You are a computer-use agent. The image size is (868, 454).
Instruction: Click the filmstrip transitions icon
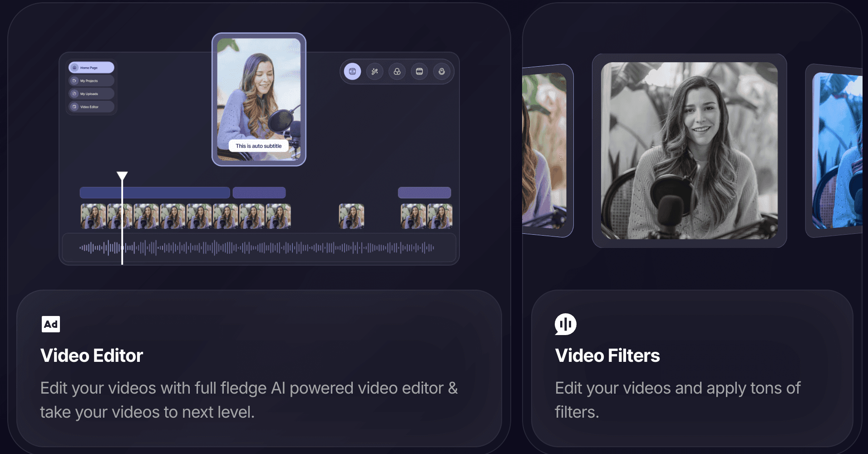[x=419, y=71]
